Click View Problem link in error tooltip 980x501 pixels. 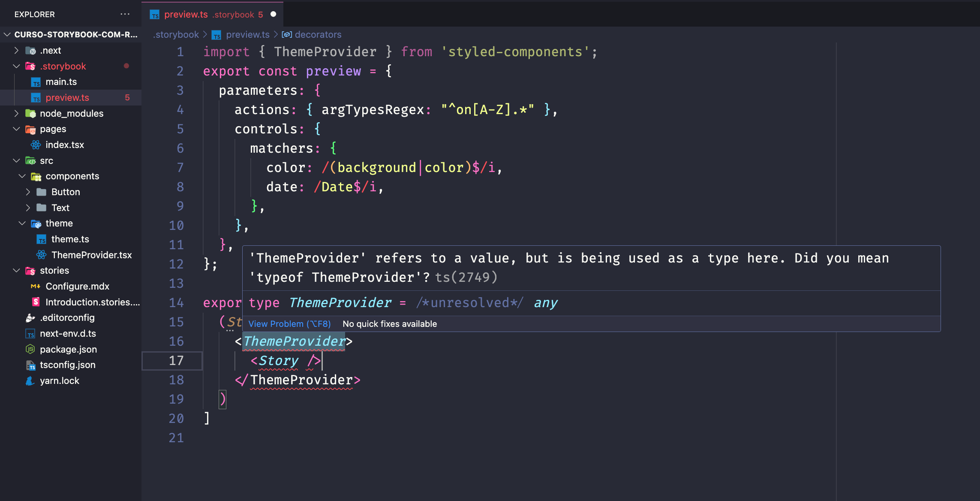click(x=289, y=323)
